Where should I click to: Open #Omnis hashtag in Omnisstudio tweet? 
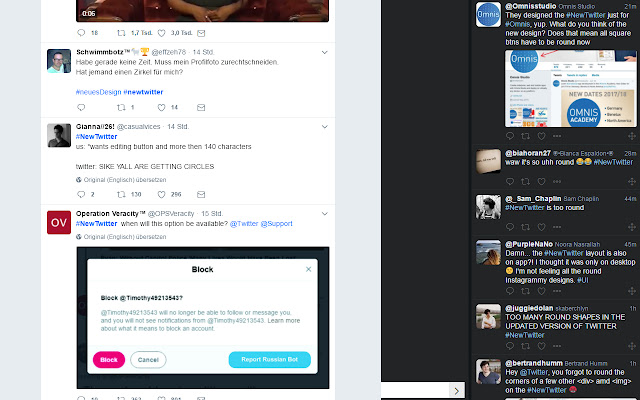click(x=518, y=24)
